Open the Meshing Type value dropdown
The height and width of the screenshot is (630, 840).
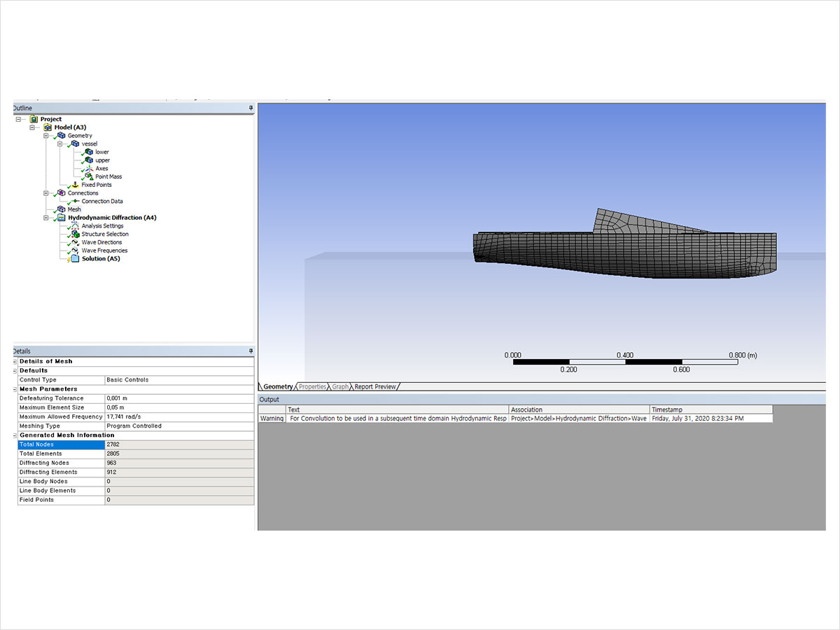[178, 426]
